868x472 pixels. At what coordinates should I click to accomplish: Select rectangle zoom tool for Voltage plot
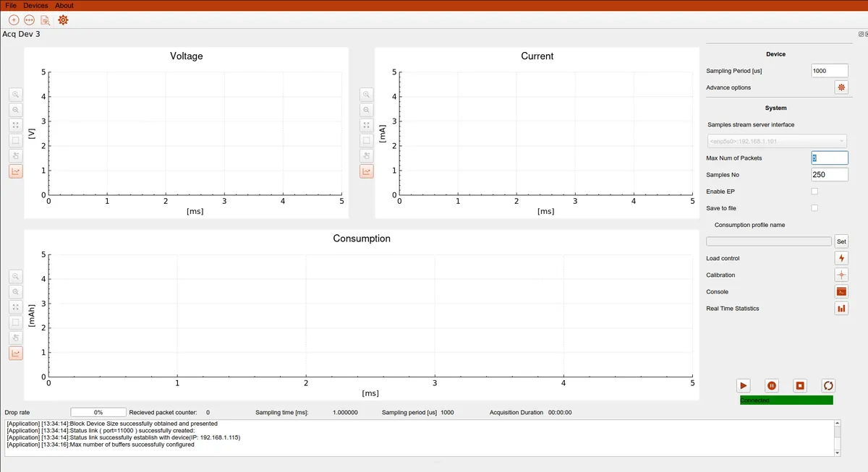coord(16,140)
